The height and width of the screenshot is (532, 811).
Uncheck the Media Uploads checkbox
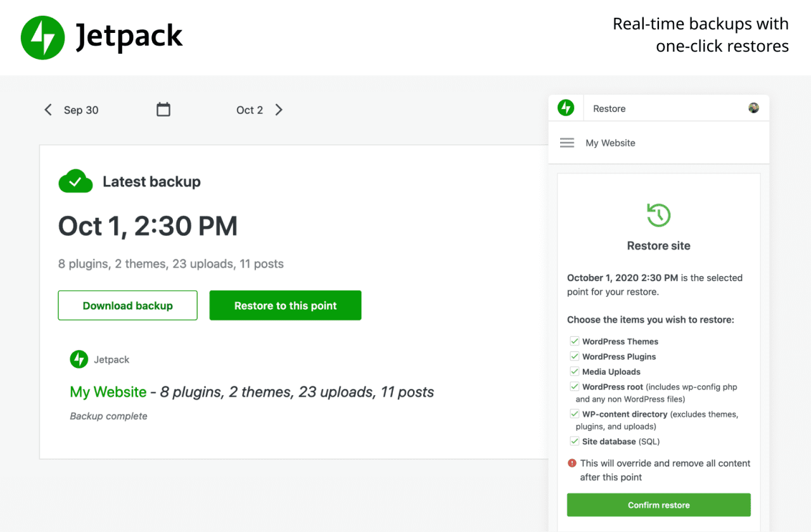coord(574,371)
